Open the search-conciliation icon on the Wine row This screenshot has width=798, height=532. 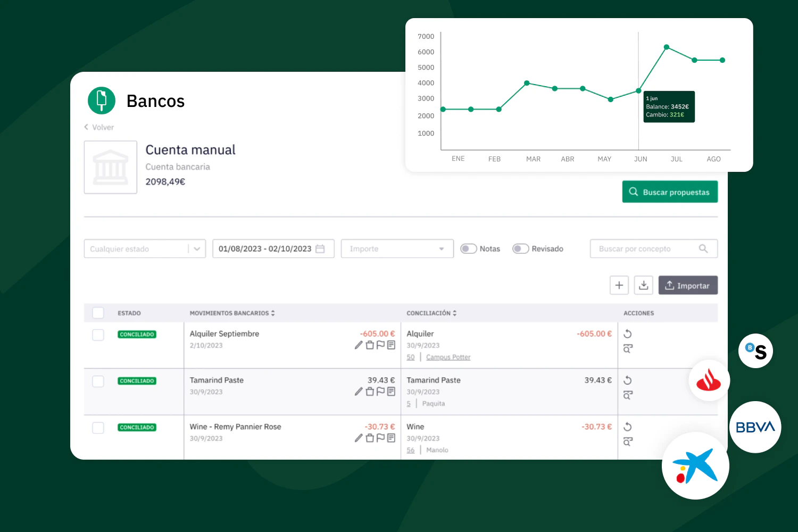[x=628, y=442]
